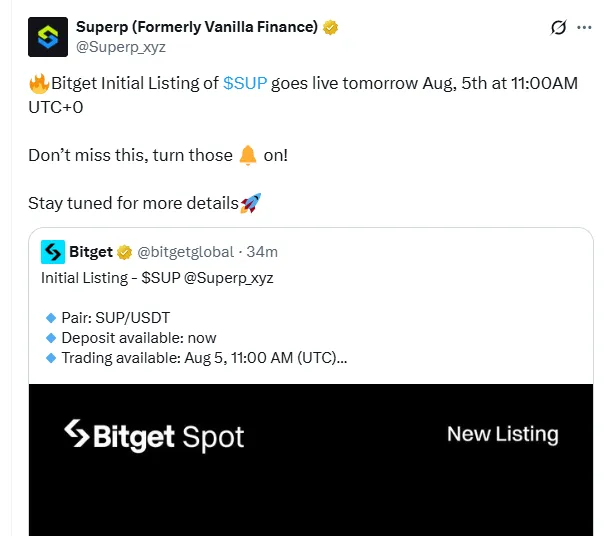Open the $SUP cashtag link

245,84
